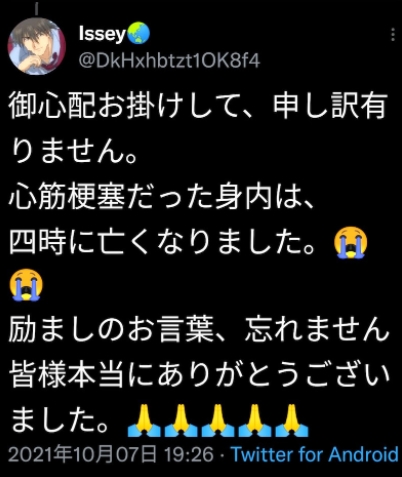Open Issey's profile avatar picture

[37, 46]
